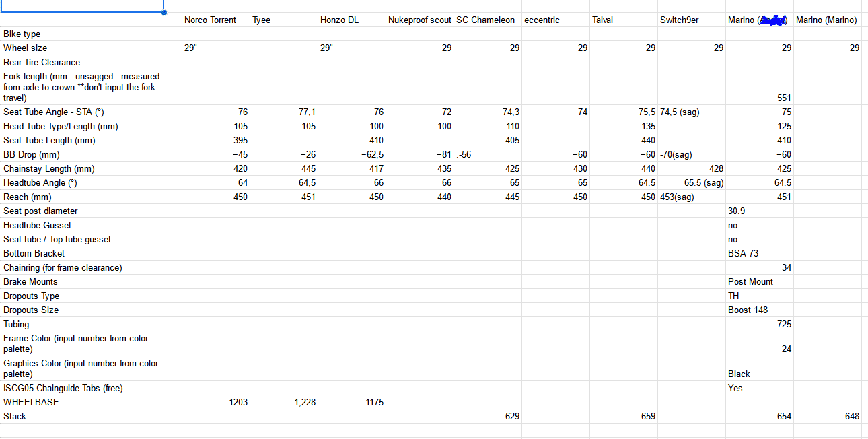Click the chainring value 34
This screenshot has height=439, width=868.
tap(760, 268)
